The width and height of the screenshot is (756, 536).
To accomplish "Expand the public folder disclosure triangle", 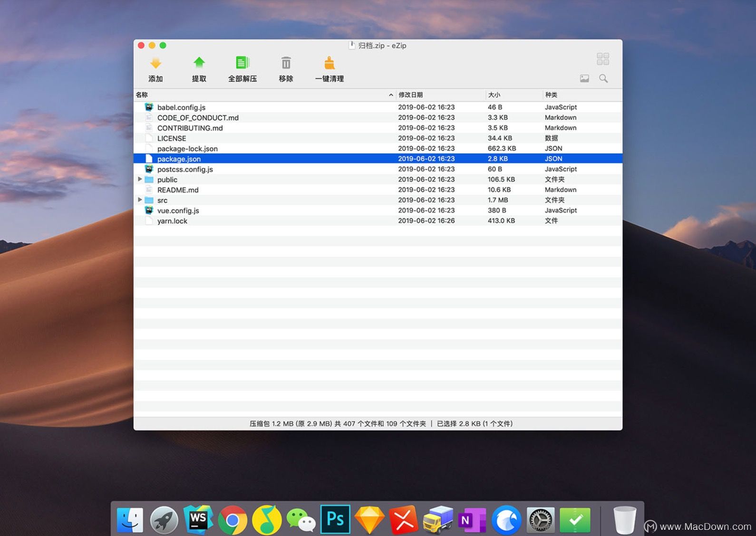I will pos(140,179).
